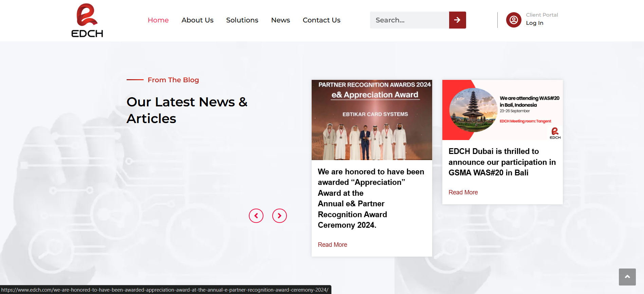Submit search with the red arrow button
644x294 pixels.
coord(457,20)
